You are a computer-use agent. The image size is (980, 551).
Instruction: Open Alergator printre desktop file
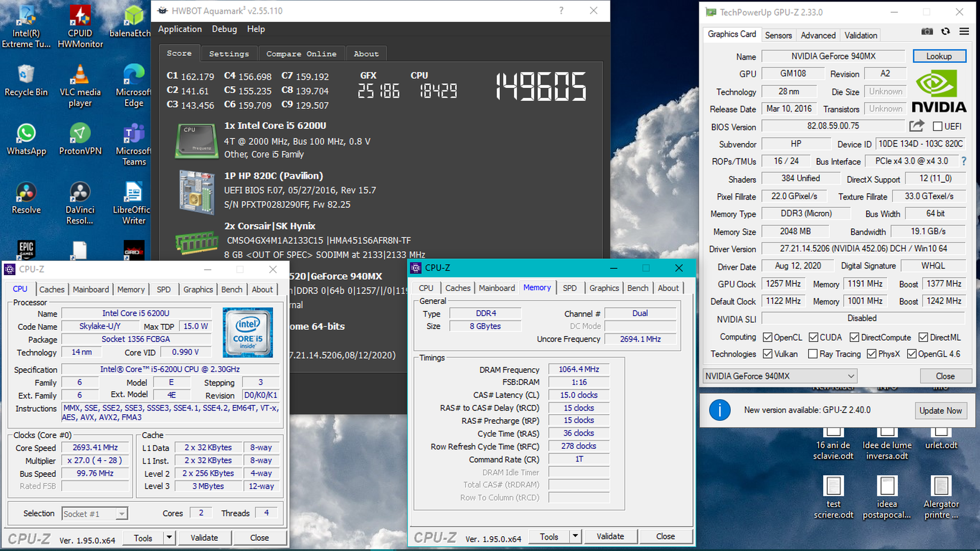click(x=941, y=497)
